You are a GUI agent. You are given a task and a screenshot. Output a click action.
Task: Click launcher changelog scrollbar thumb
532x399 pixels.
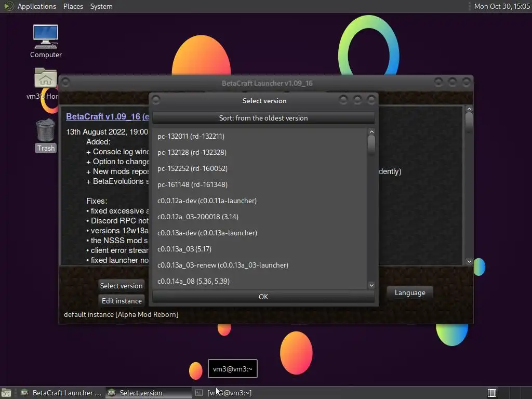[469, 122]
